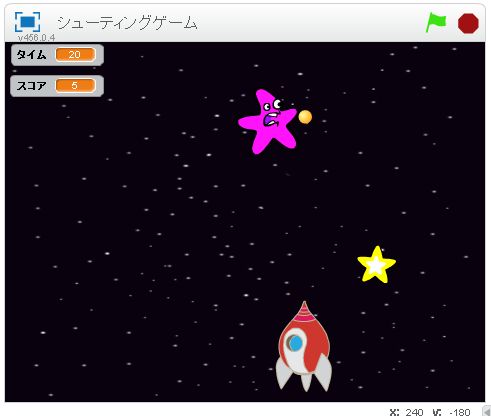
Task: Start the game with the green flag
Action: [436, 23]
